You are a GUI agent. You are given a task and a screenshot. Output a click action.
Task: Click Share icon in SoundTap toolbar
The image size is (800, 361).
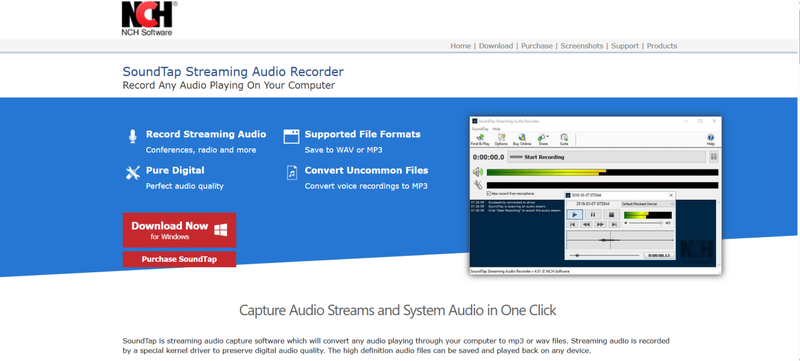[543, 140]
